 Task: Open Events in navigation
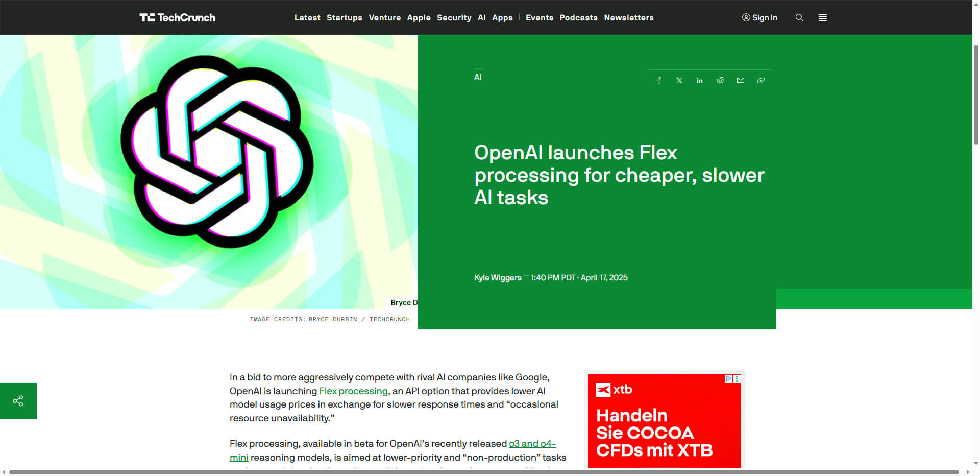click(x=540, y=17)
